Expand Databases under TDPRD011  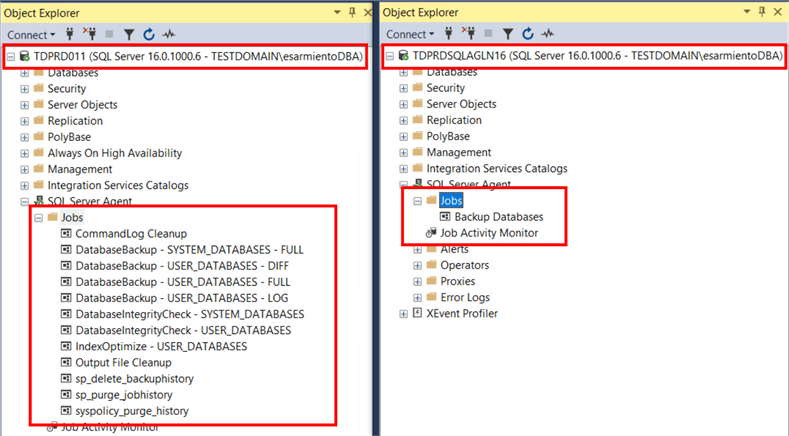pyautogui.click(x=24, y=73)
